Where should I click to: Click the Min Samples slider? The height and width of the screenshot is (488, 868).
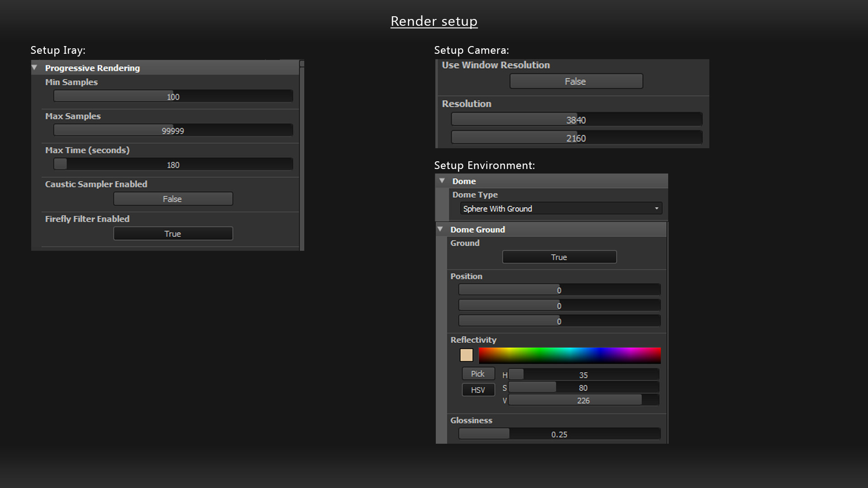pos(173,96)
